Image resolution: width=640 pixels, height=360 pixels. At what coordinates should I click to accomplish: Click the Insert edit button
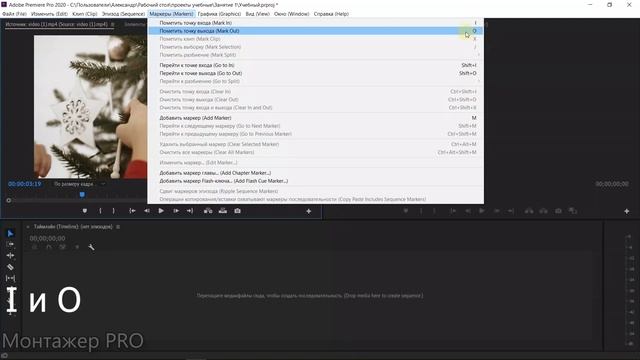coord(208,211)
